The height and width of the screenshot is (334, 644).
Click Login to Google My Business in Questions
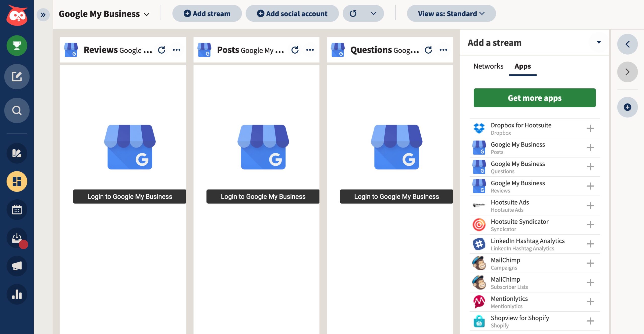[x=396, y=196]
